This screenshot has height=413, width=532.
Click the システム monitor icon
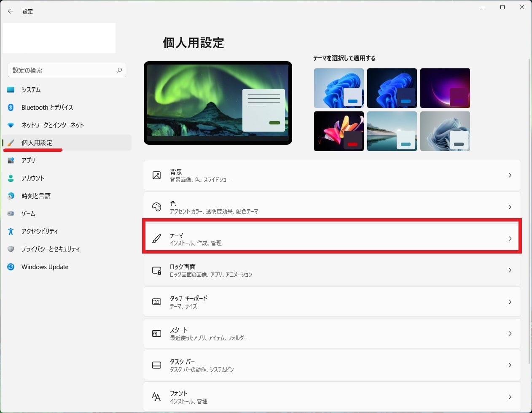(x=11, y=90)
